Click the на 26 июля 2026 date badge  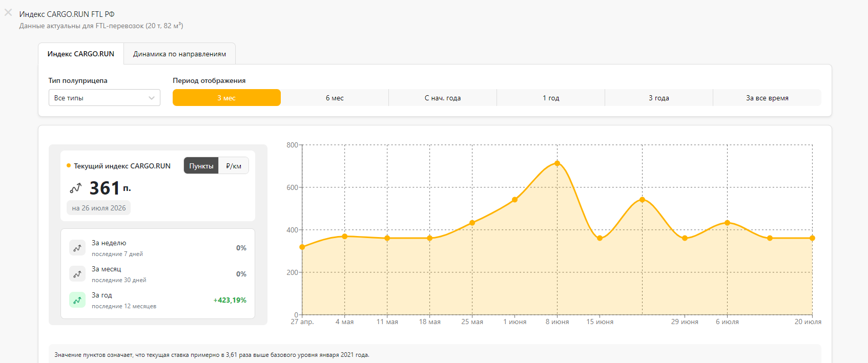point(98,208)
